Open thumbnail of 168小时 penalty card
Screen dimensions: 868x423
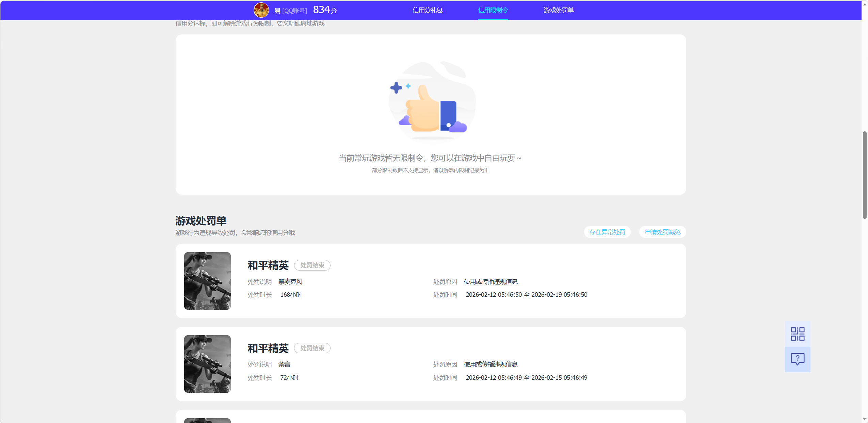[207, 281]
